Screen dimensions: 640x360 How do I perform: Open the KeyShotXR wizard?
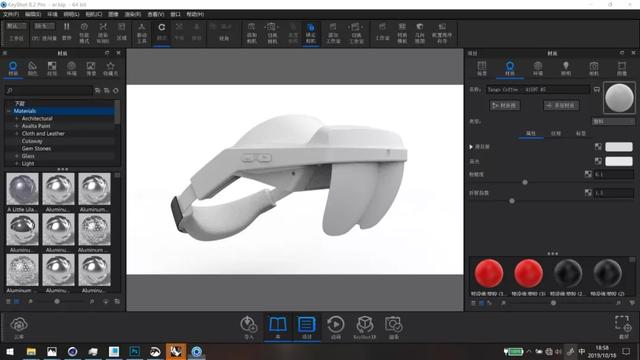click(x=364, y=328)
